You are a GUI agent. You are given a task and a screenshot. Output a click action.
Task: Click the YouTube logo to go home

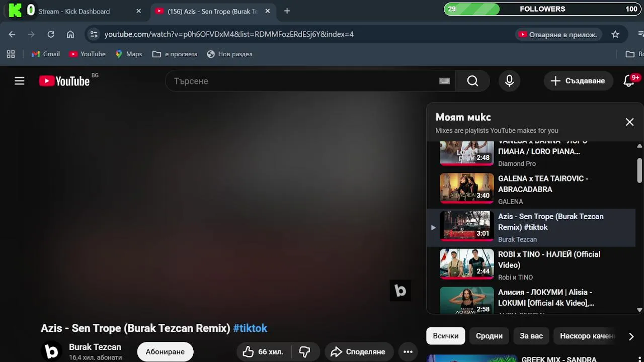click(64, 81)
